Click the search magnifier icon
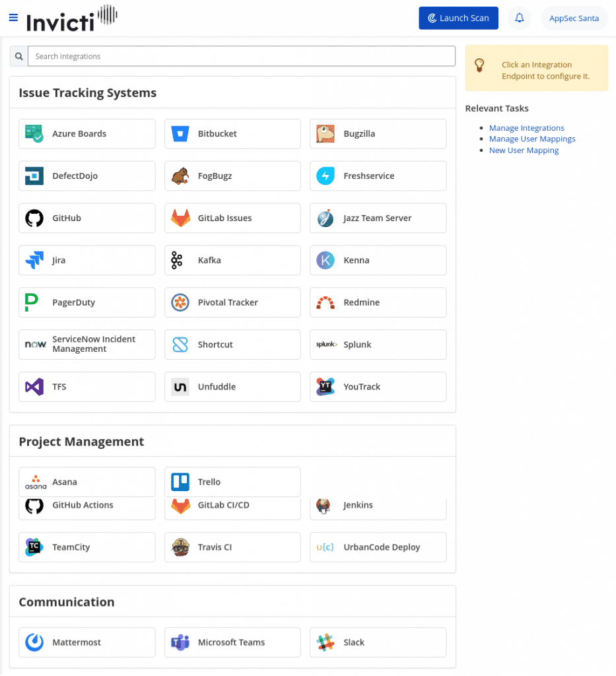 click(19, 57)
